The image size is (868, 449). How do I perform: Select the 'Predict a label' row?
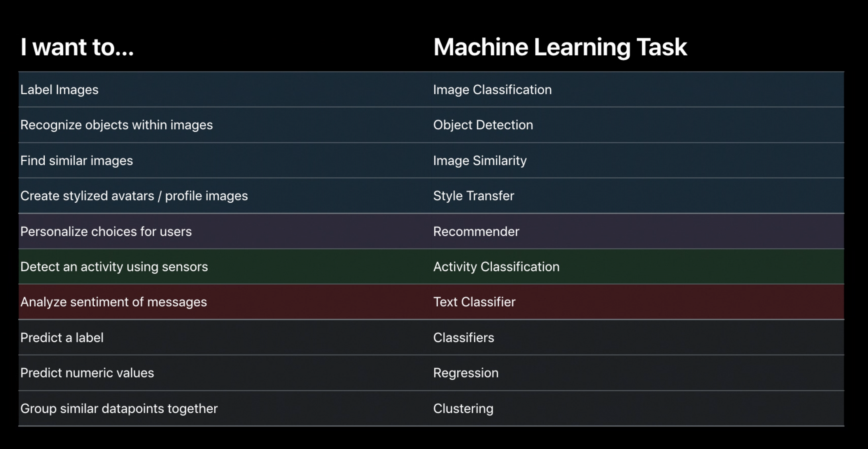point(62,338)
